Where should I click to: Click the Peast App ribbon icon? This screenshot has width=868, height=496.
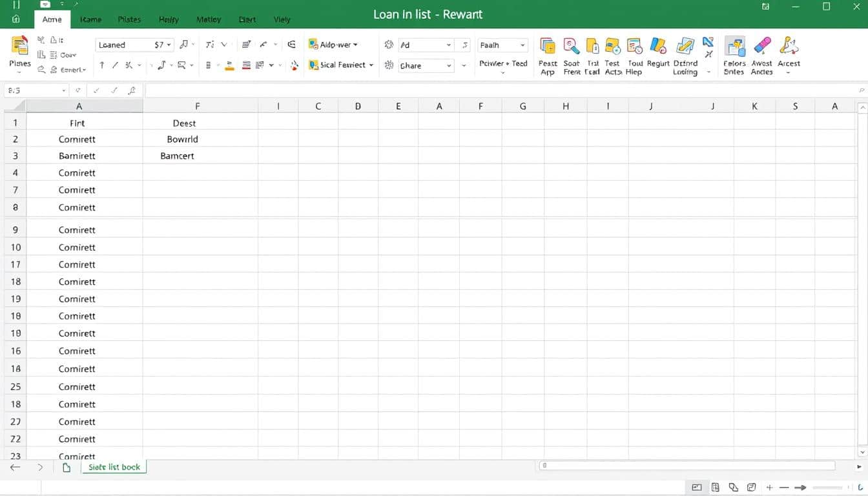click(548, 46)
